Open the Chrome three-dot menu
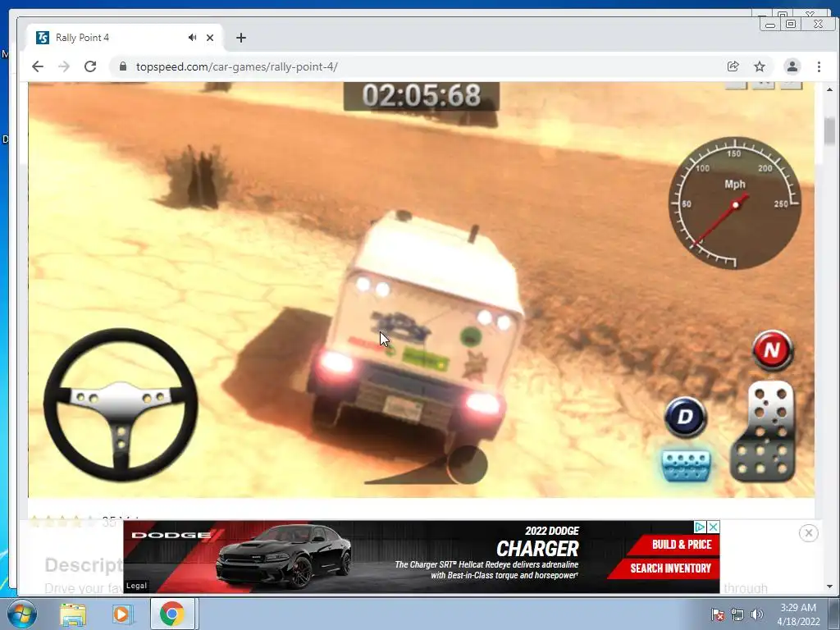 [819, 66]
